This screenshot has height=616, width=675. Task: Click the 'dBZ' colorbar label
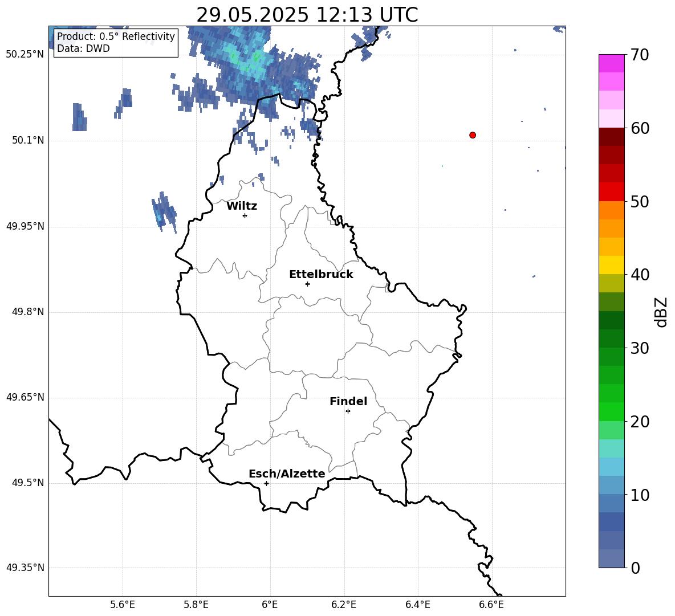[x=662, y=312]
